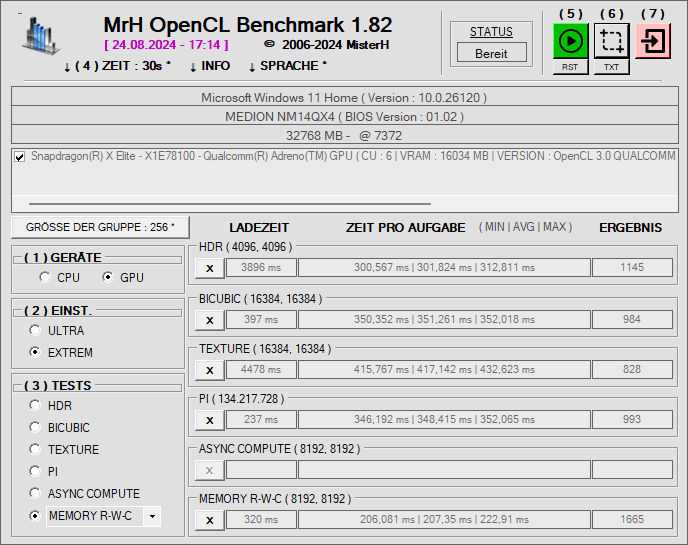Open the SPRACHE language menu
The height and width of the screenshot is (545, 688).
[288, 66]
